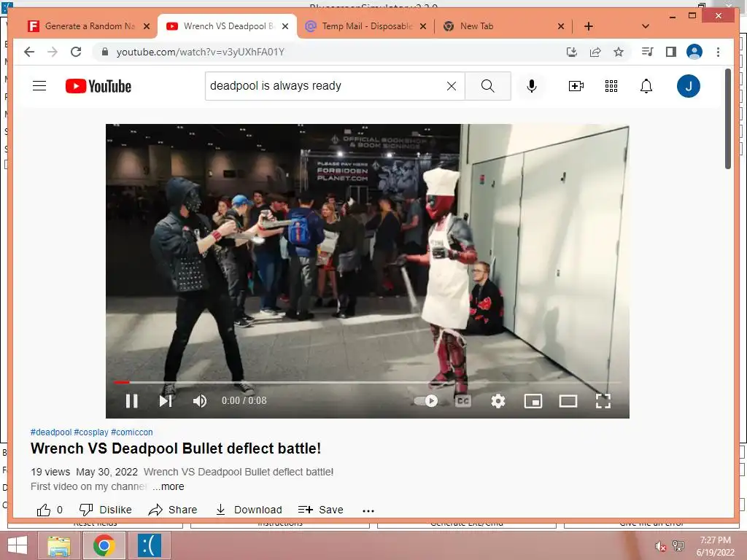Open network tray icon
This screenshot has width=747, height=560.
coord(678,546)
